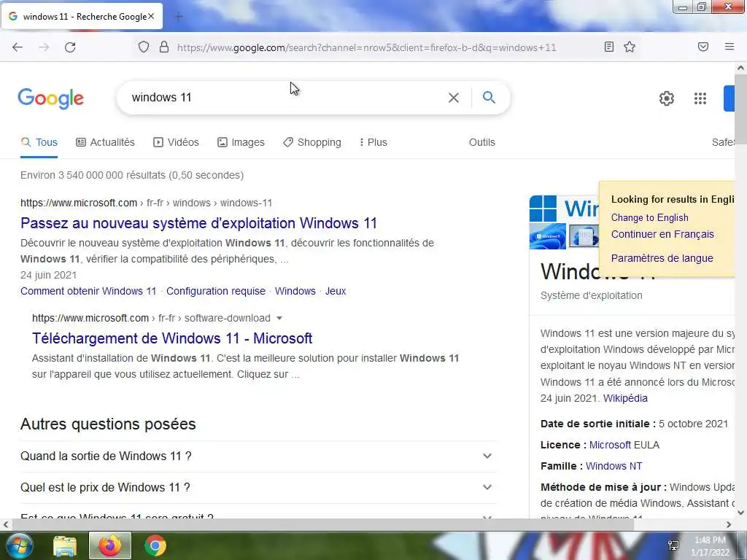Open the shield tracking protection icon
747x560 pixels.
144,47
